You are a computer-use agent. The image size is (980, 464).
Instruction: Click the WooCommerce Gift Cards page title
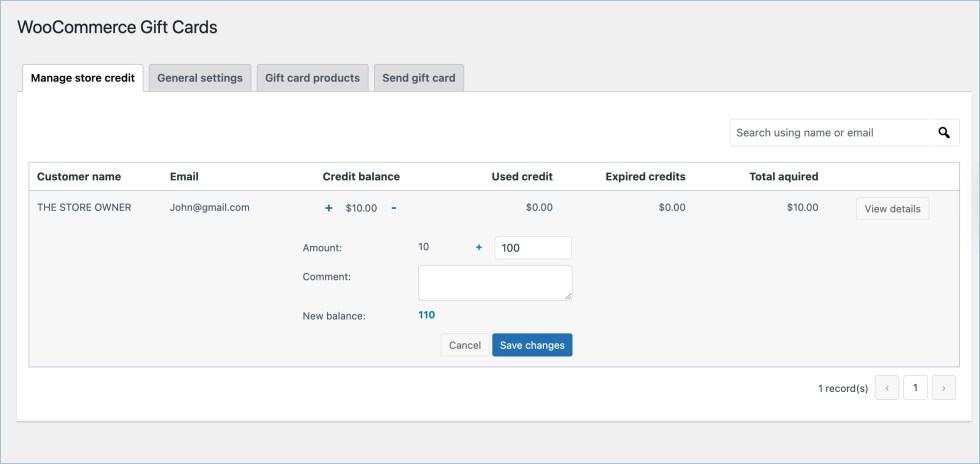[118, 28]
